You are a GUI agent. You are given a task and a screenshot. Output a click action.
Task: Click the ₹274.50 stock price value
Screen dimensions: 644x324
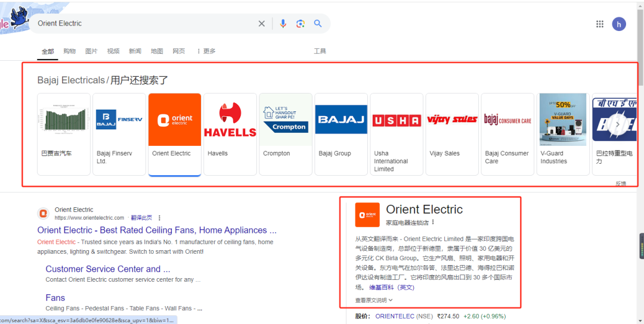coord(448,316)
